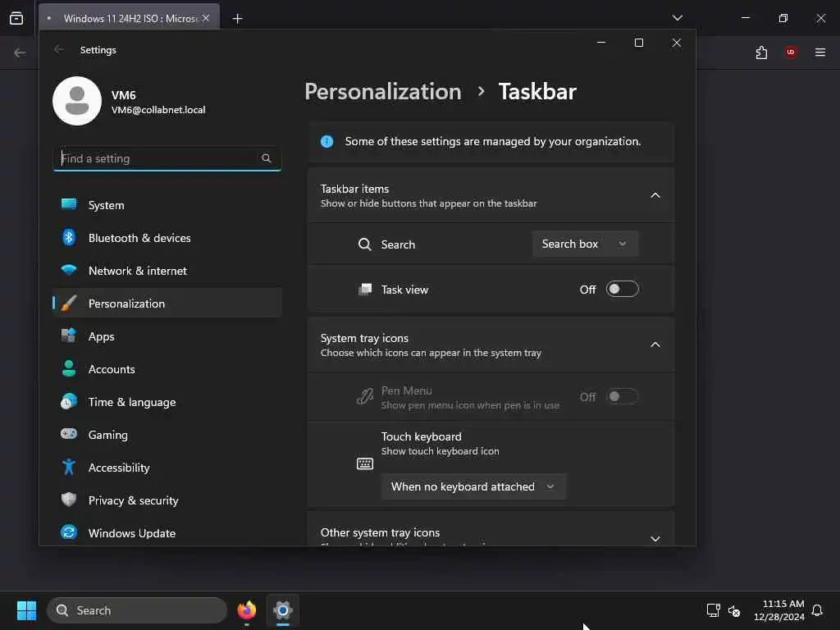This screenshot has width=840, height=630.
Task: Click the Settings gear taskbar icon
Action: 283,610
